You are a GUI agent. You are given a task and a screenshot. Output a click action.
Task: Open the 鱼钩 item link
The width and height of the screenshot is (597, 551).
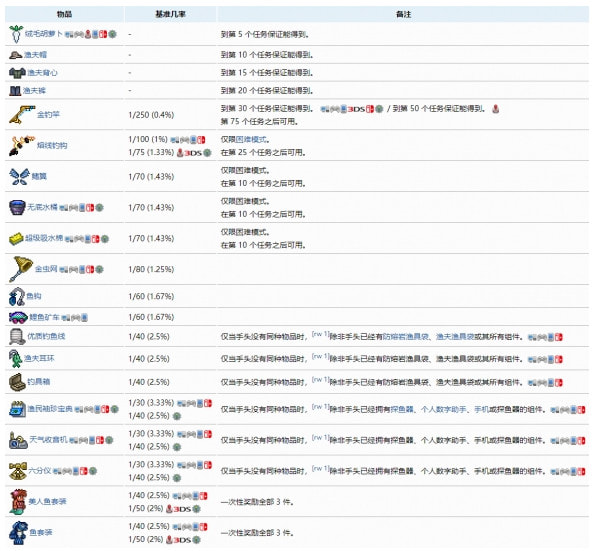coord(34,296)
